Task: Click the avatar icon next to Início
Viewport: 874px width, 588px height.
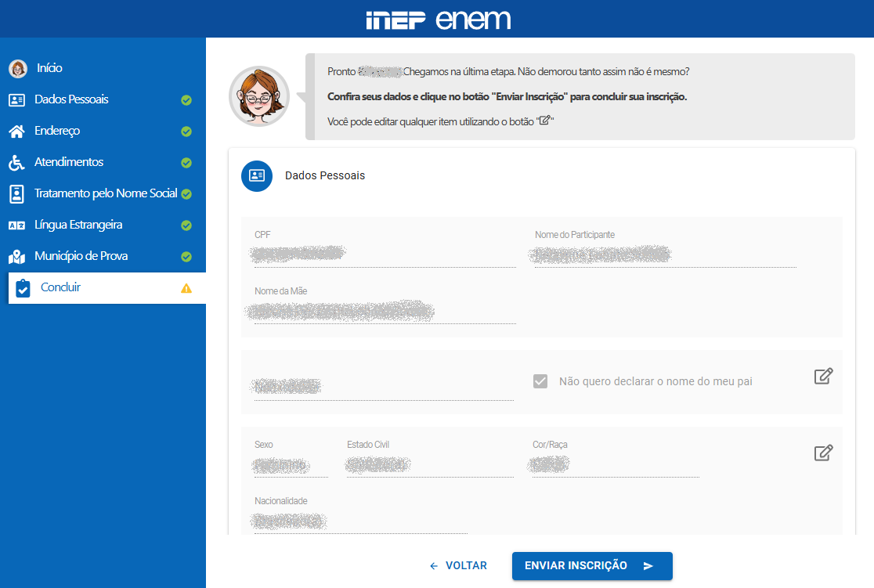Action: (x=17, y=69)
